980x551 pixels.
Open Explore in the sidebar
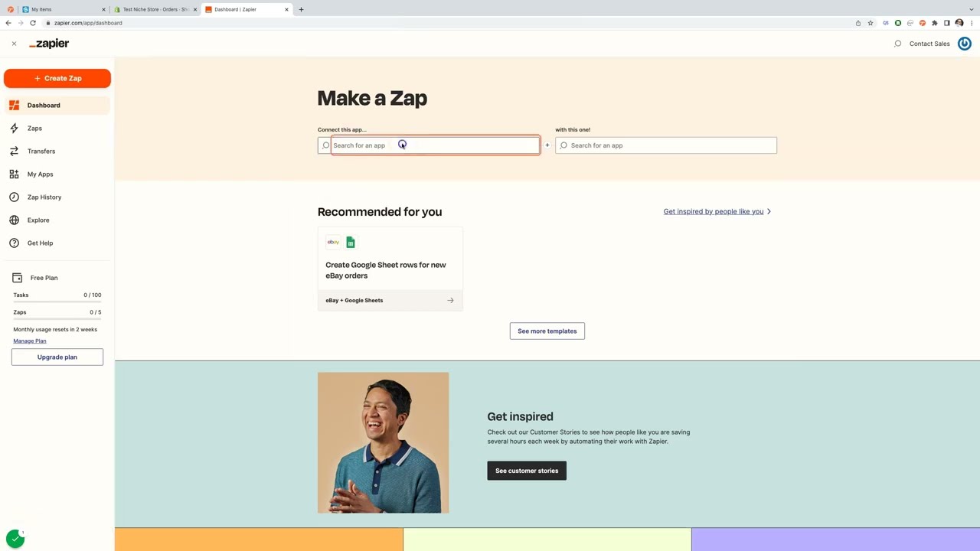[x=57, y=220]
